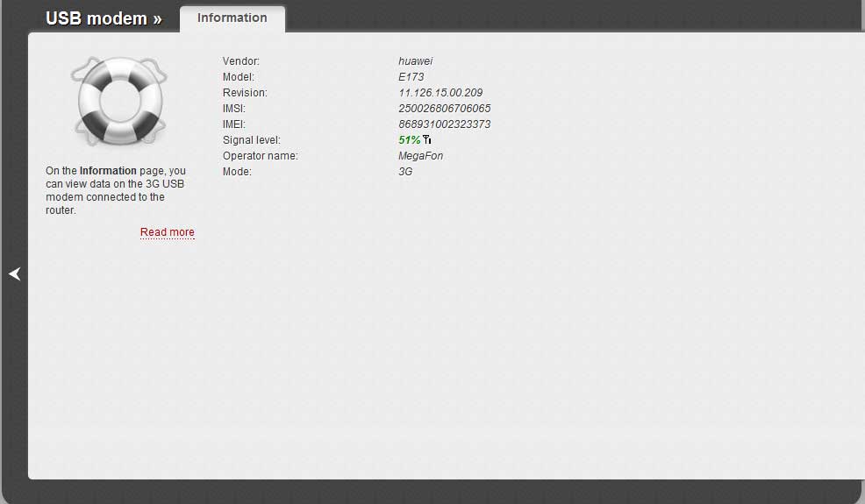Click the USB modem breadcrumb heading
Image resolution: width=865 pixels, height=504 pixels.
pos(104,18)
